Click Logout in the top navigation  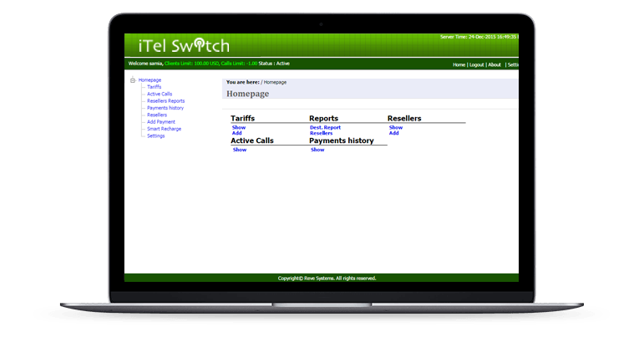click(476, 64)
